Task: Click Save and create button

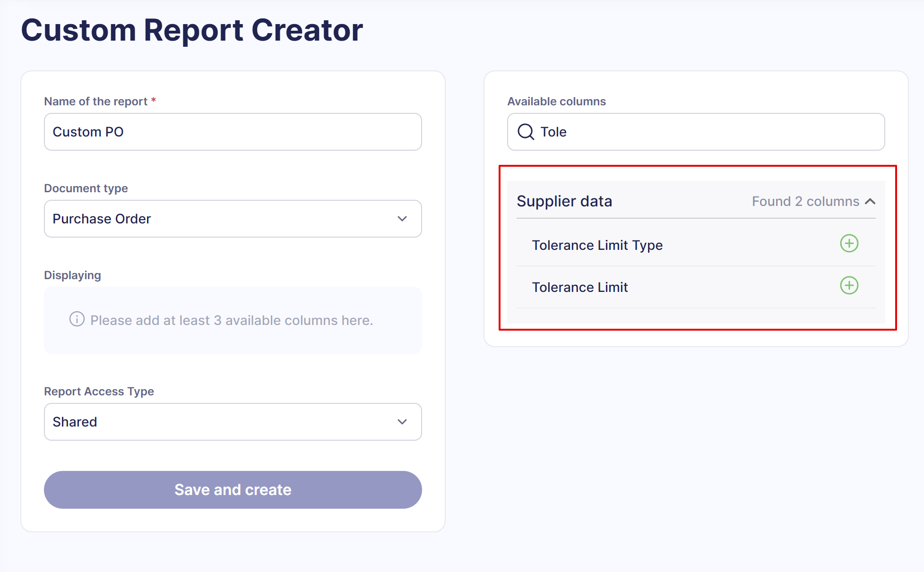Action: [x=233, y=490]
